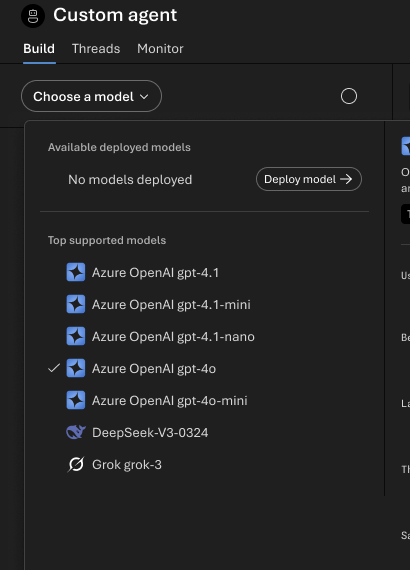Click the gpt-4o model star icon
410x570 pixels.
pos(76,368)
